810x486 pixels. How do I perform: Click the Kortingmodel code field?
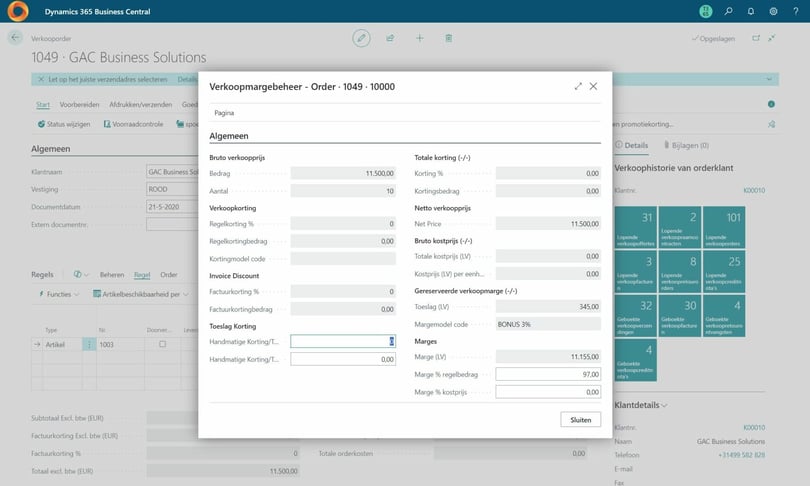click(x=343, y=258)
